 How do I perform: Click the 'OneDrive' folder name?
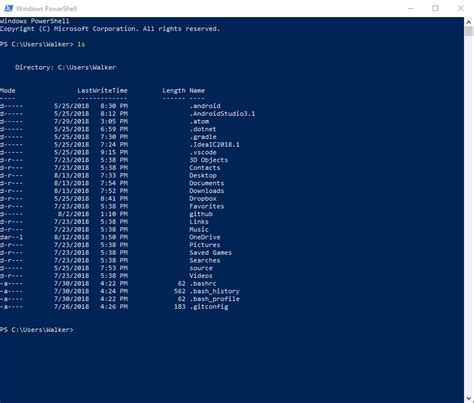[205, 237]
